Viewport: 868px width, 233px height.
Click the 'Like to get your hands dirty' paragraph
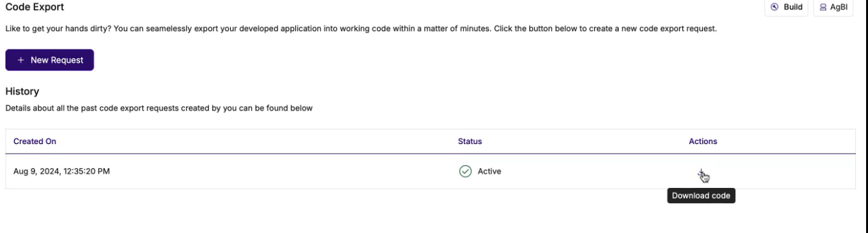[361, 29]
